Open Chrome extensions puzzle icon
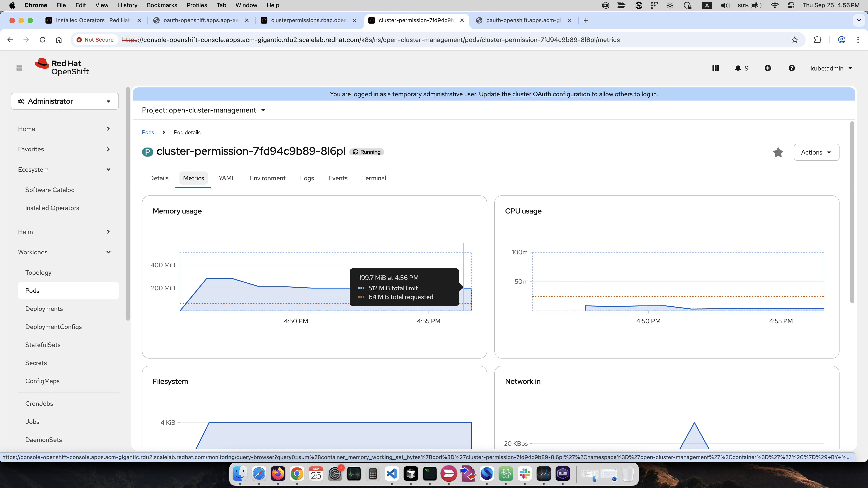 pos(817,40)
